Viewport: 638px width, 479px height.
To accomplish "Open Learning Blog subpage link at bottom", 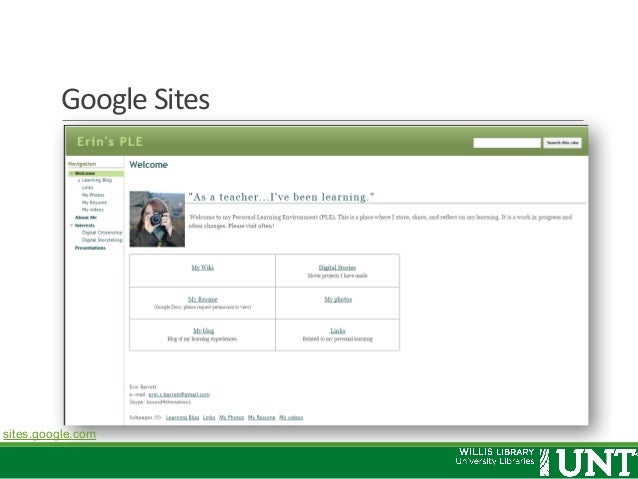I will pyautogui.click(x=182, y=418).
